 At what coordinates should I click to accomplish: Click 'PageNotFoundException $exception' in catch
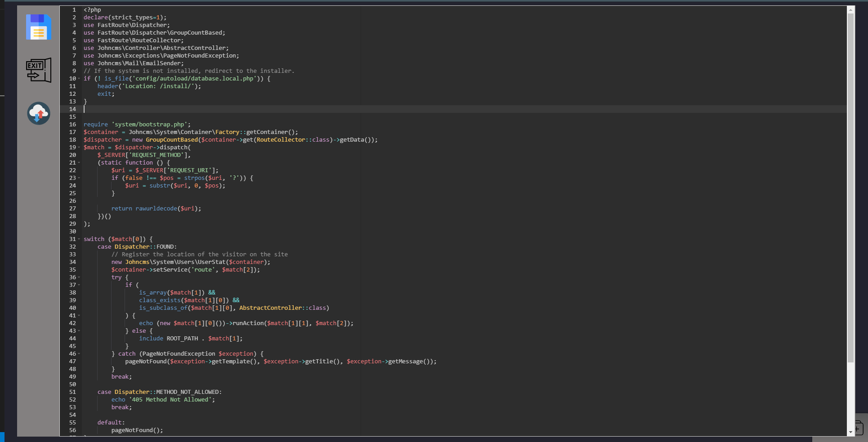click(x=198, y=354)
